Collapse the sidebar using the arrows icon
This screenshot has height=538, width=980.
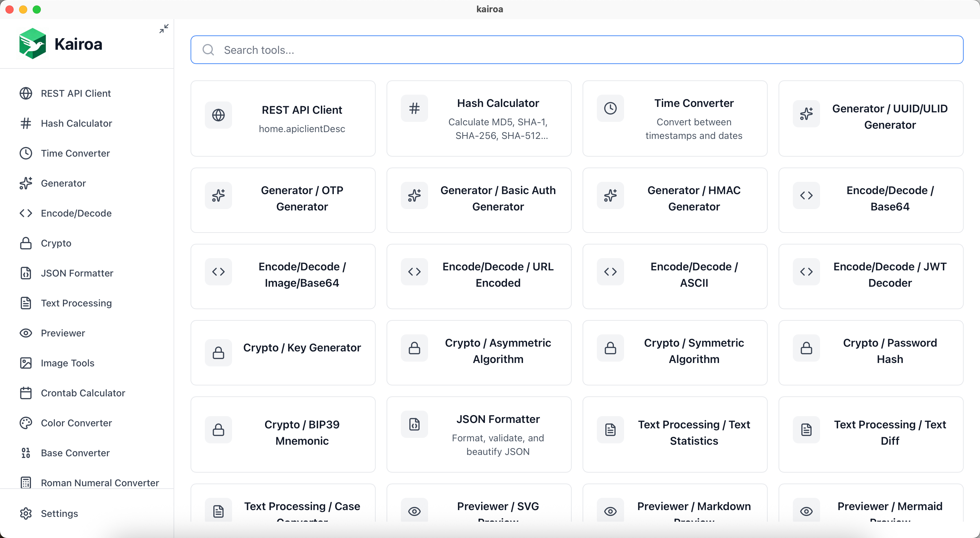click(164, 28)
